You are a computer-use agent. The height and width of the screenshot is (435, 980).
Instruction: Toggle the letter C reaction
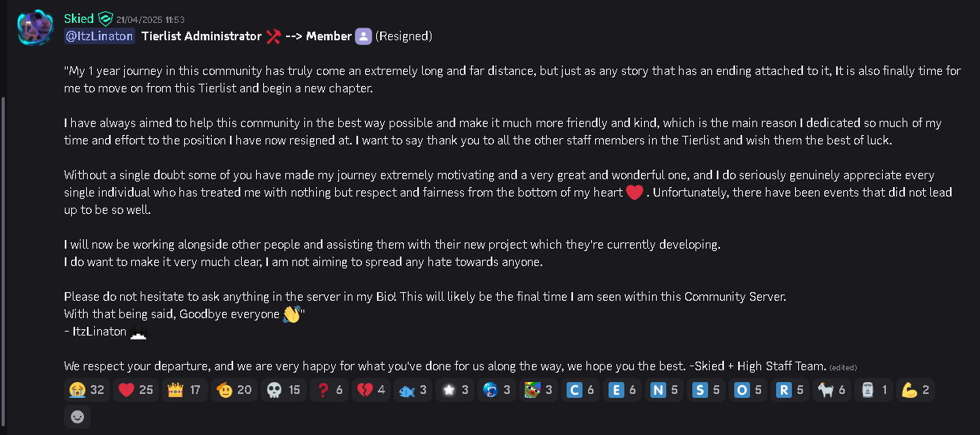tap(579, 390)
